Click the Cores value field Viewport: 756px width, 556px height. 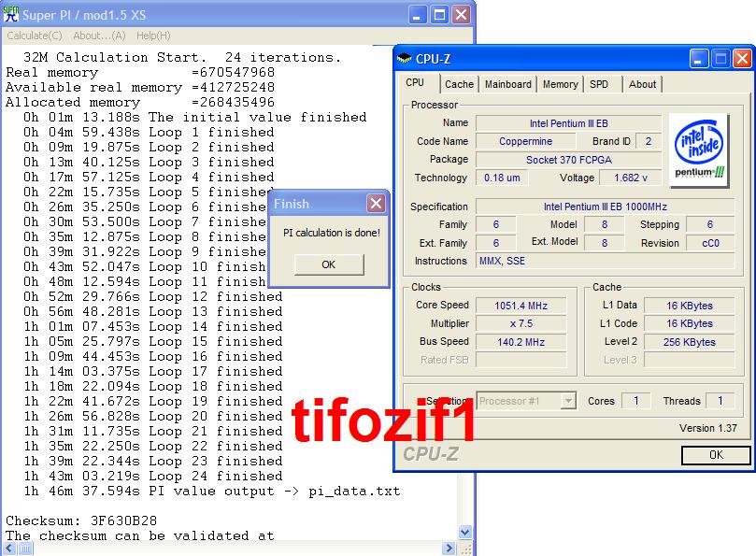click(x=636, y=401)
